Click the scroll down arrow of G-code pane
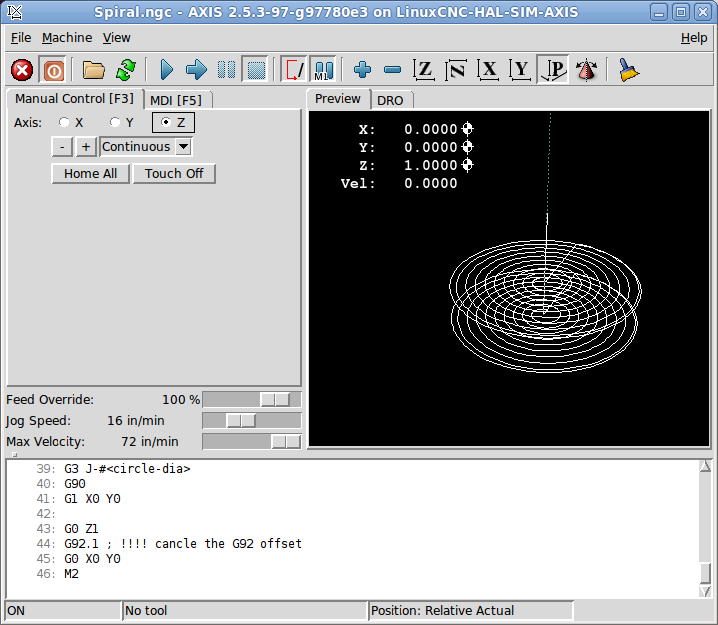Viewport: 718px width, 625px height. pyautogui.click(x=705, y=591)
